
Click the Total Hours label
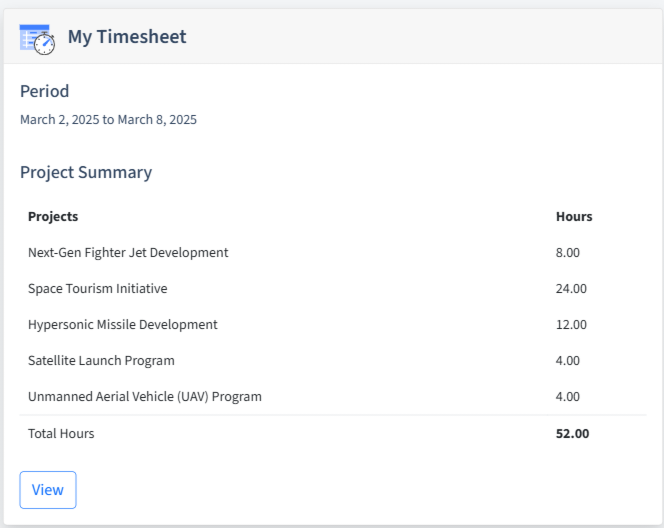pyautogui.click(x=61, y=434)
